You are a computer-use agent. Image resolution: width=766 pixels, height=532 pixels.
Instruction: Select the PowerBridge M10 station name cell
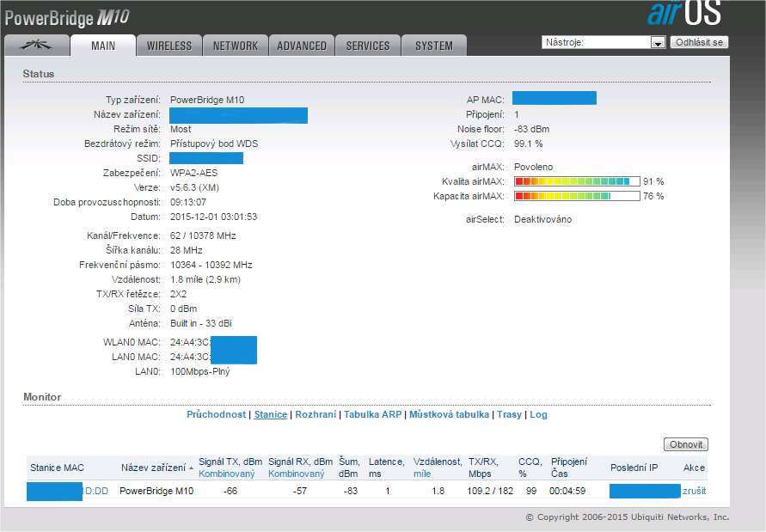pyautogui.click(x=156, y=491)
